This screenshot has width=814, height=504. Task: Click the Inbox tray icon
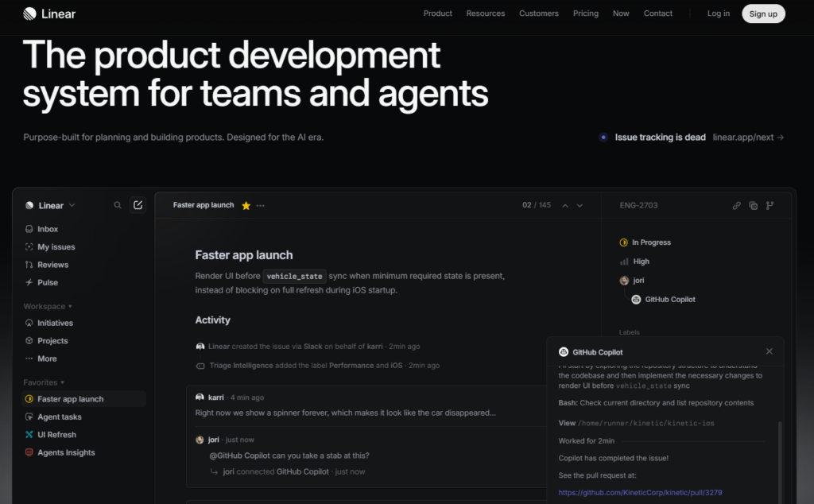click(29, 229)
